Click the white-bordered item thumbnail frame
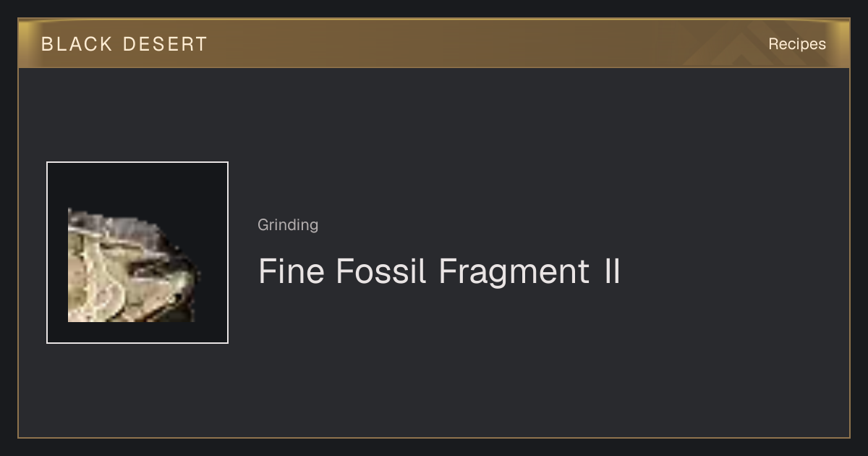This screenshot has height=456, width=868. click(137, 253)
